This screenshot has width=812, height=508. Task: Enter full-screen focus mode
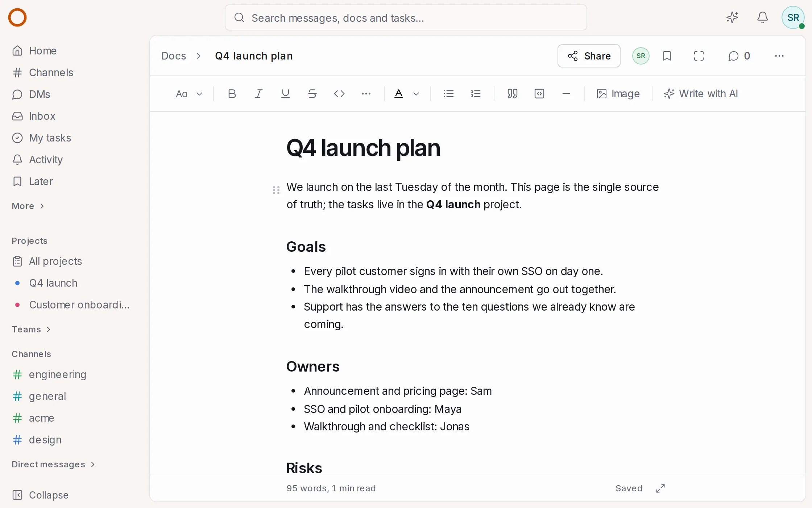coord(699,56)
